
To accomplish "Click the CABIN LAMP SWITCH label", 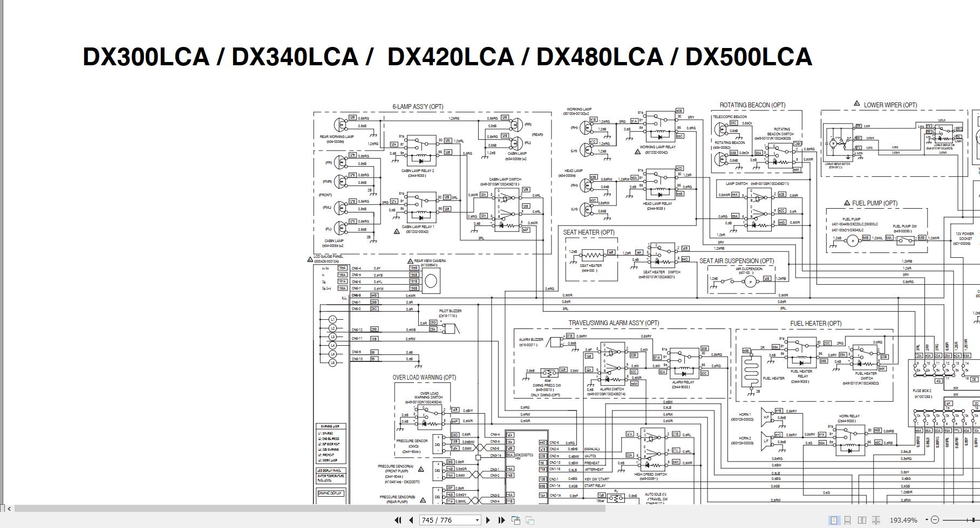I will [x=505, y=180].
